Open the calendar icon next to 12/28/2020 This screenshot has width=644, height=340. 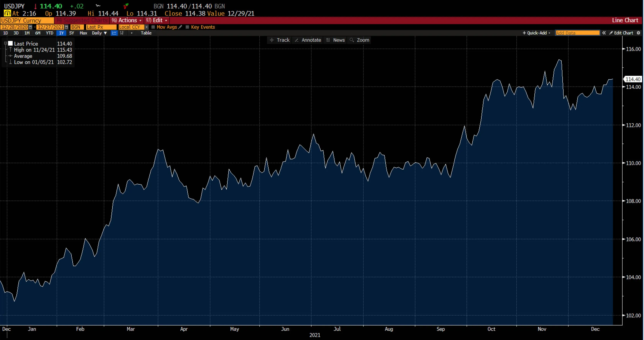pyautogui.click(x=30, y=27)
